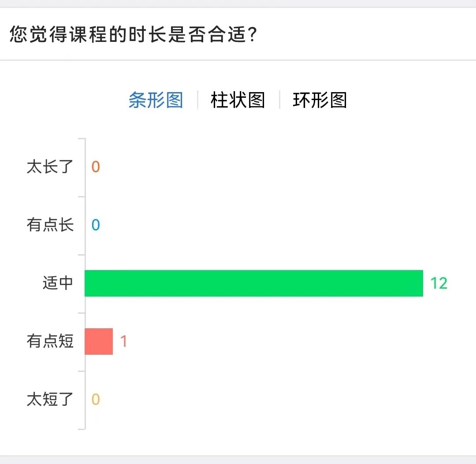476x464 pixels.
Task: Click the red 有点短 bar
Action: pyautogui.click(x=99, y=342)
